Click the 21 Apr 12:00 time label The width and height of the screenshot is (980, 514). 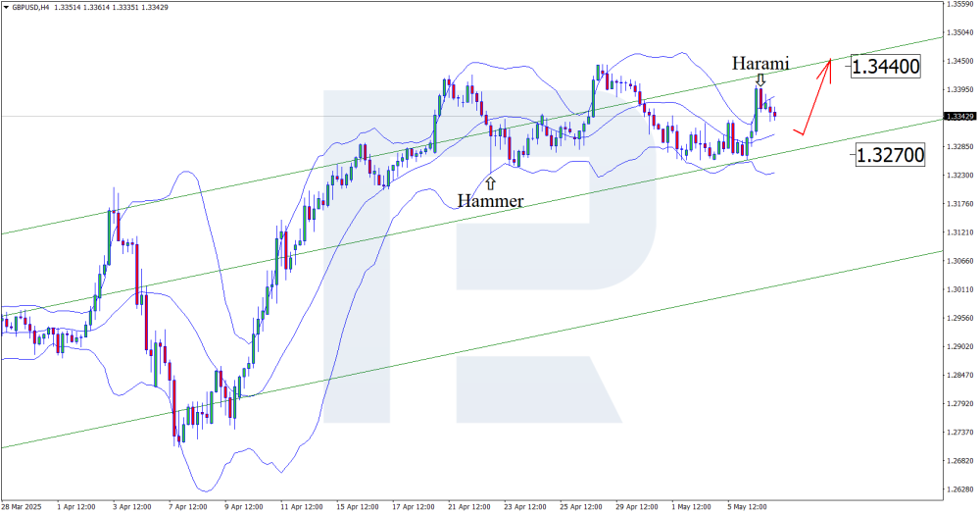[x=467, y=506]
